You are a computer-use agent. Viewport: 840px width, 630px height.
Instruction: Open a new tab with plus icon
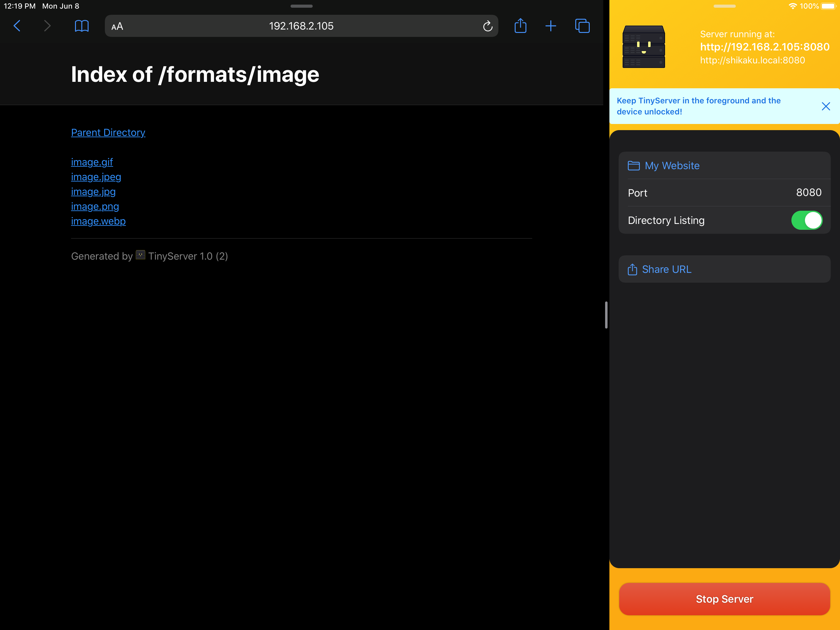[x=551, y=26]
